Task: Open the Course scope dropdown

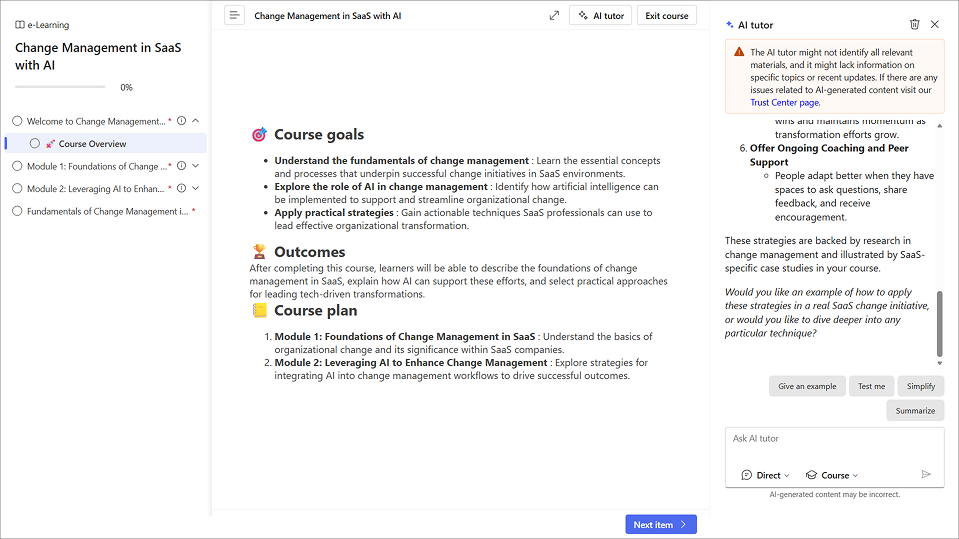Action: tap(832, 475)
